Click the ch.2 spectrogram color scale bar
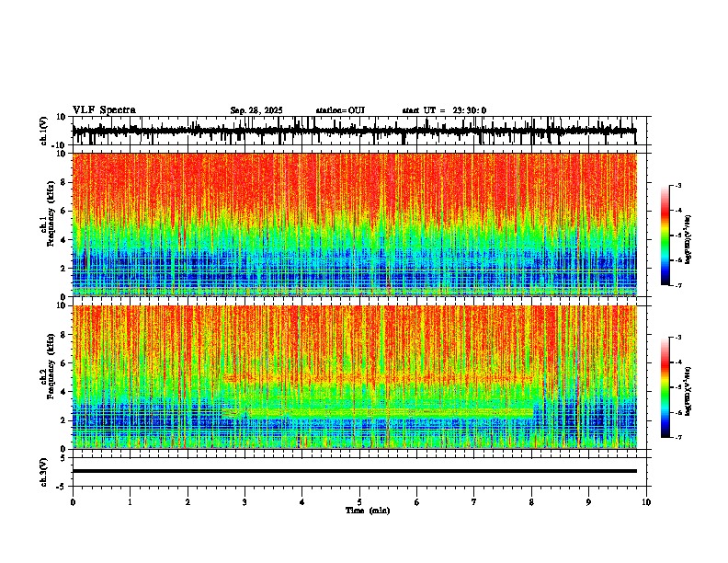The width and height of the screenshot is (728, 563). (665, 387)
